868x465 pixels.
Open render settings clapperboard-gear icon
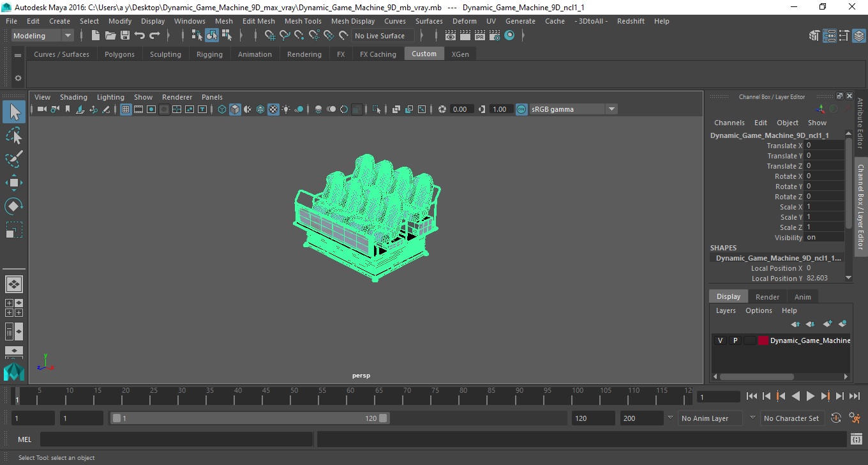(x=495, y=36)
